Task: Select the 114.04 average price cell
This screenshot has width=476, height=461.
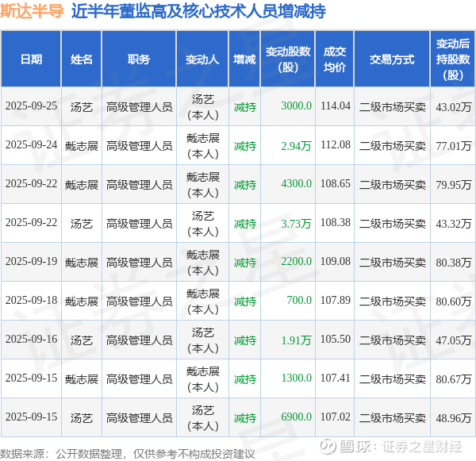Action: pos(336,106)
